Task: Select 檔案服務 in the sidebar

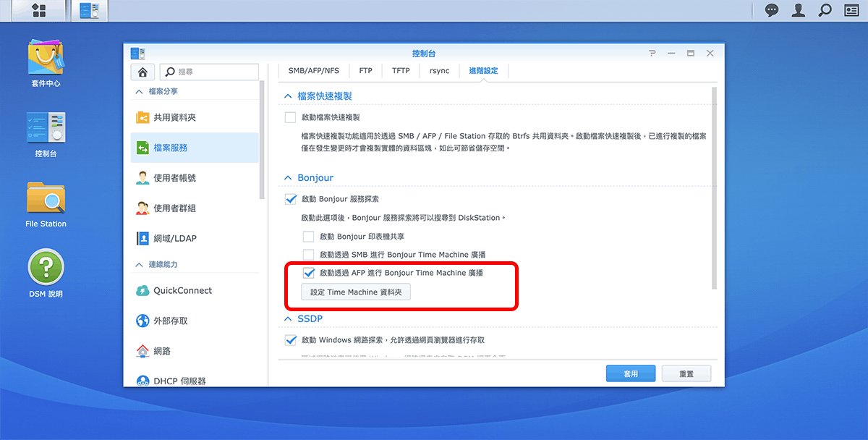Action: coord(195,148)
